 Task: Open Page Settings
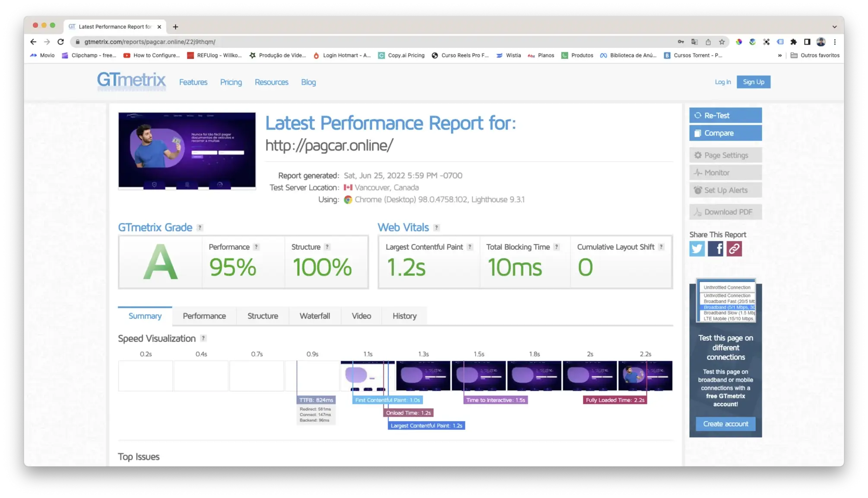click(725, 155)
